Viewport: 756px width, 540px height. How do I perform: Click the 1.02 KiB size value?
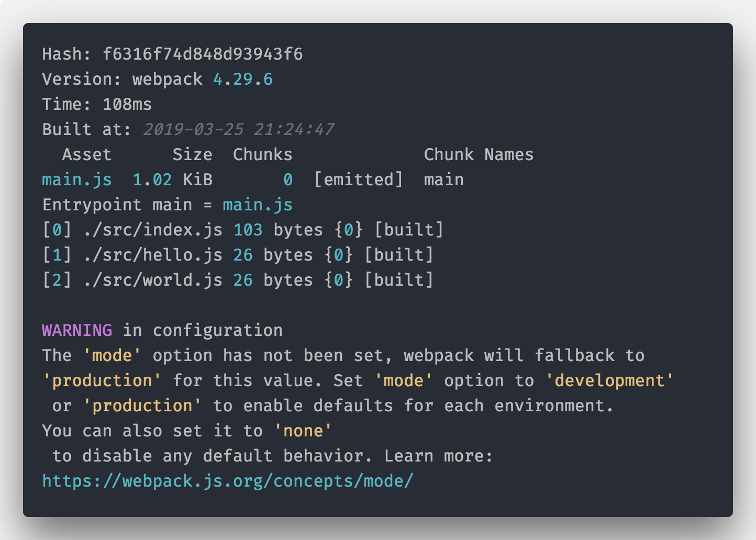tap(172, 179)
